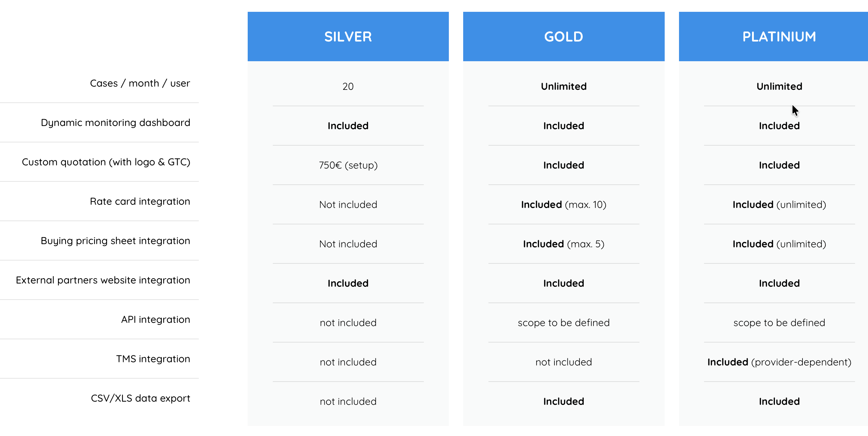The width and height of the screenshot is (868, 436).
Task: Click Gold's Included (max. 5) cell
Action: click(x=564, y=244)
